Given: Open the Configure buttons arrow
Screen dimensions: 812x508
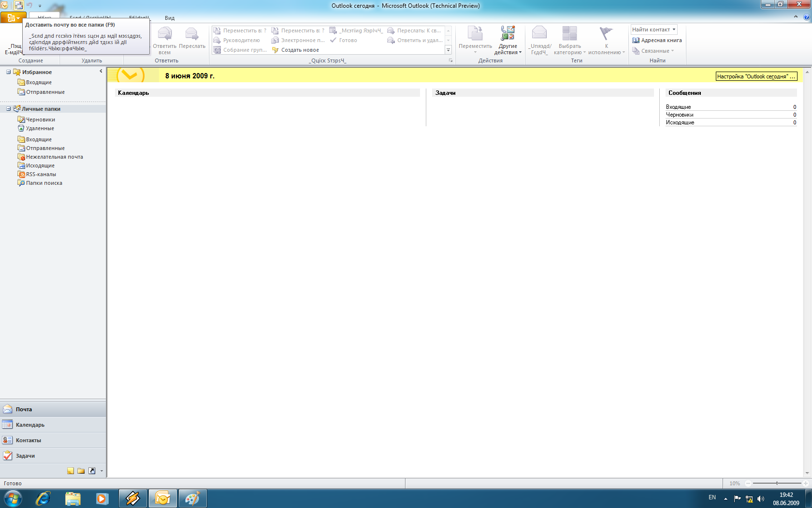Looking at the screenshot, I should pos(101,471).
